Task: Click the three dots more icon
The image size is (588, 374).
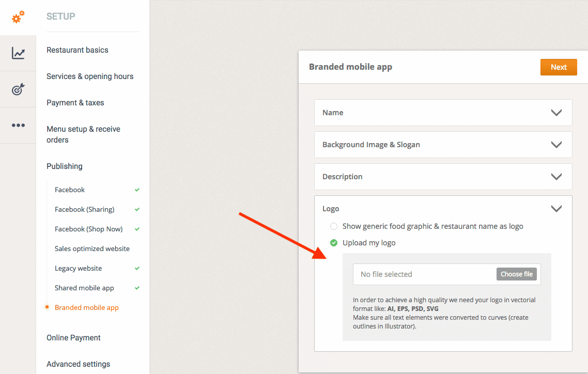Action: 18,126
